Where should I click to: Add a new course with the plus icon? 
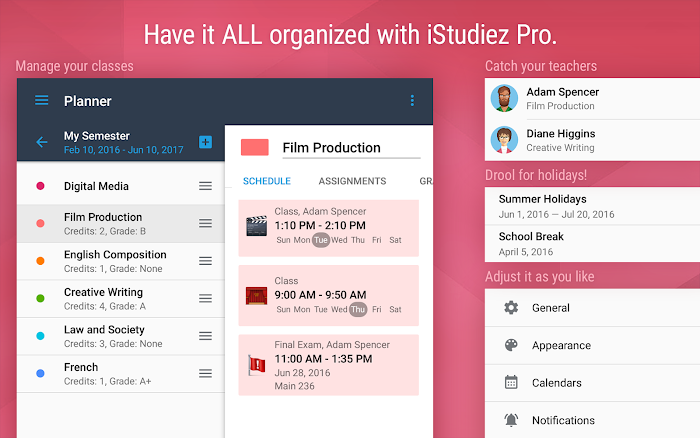click(x=205, y=142)
